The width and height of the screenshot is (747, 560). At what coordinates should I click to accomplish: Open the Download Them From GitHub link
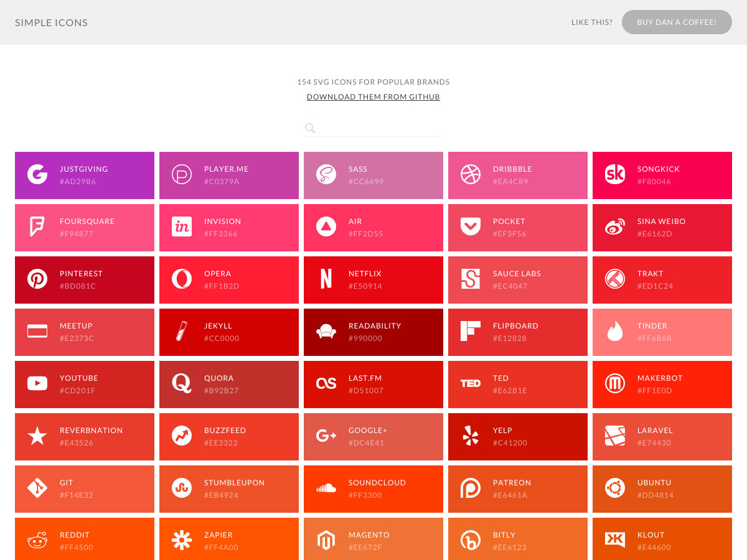tap(374, 97)
